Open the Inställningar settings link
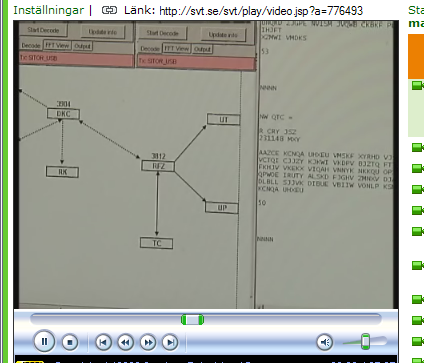Viewport: 424px width, 363px height. 49,10
